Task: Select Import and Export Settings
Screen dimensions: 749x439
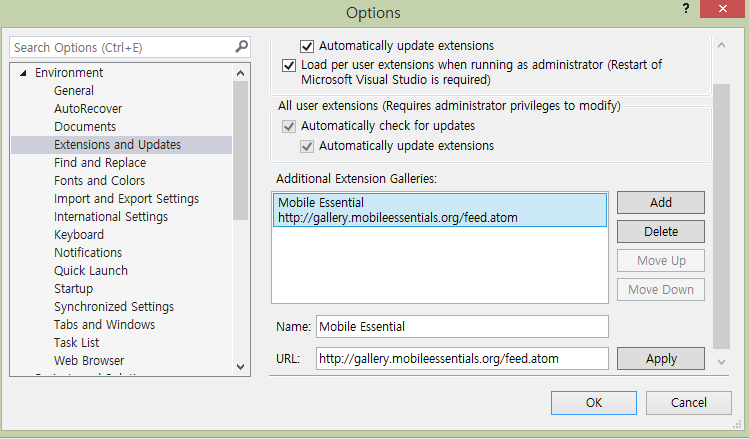Action: pos(126,199)
